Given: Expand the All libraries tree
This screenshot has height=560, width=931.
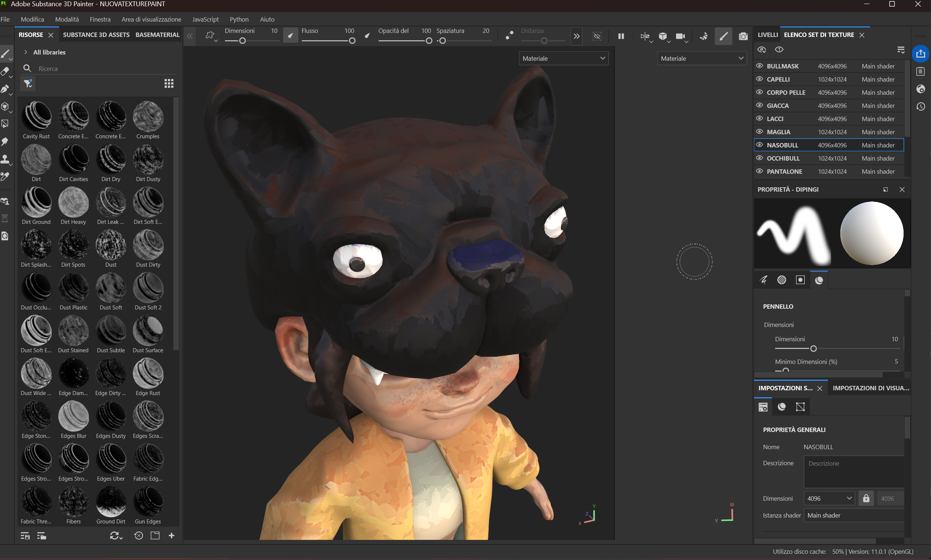Looking at the screenshot, I should click(25, 52).
